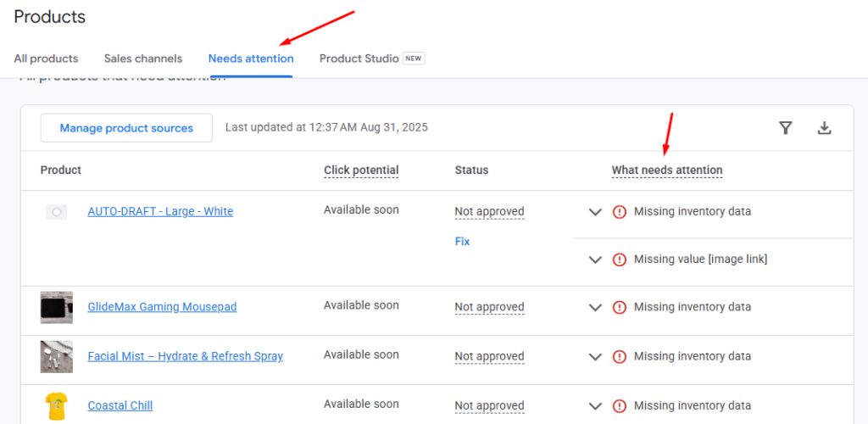868x424 pixels.
Task: Expand the Missing value [image link] issue
Action: [595, 259]
